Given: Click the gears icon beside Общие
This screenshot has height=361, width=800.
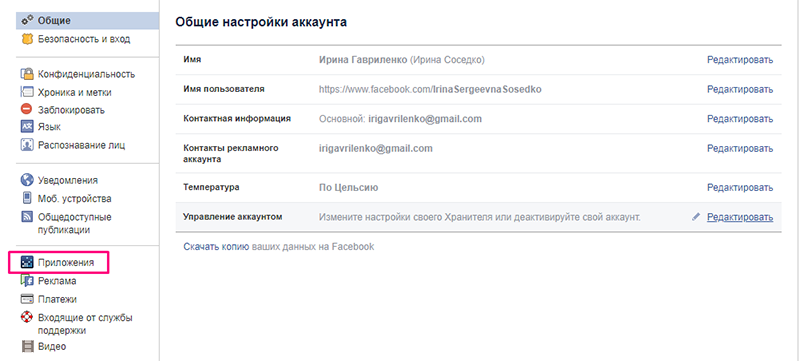Looking at the screenshot, I should tap(27, 21).
